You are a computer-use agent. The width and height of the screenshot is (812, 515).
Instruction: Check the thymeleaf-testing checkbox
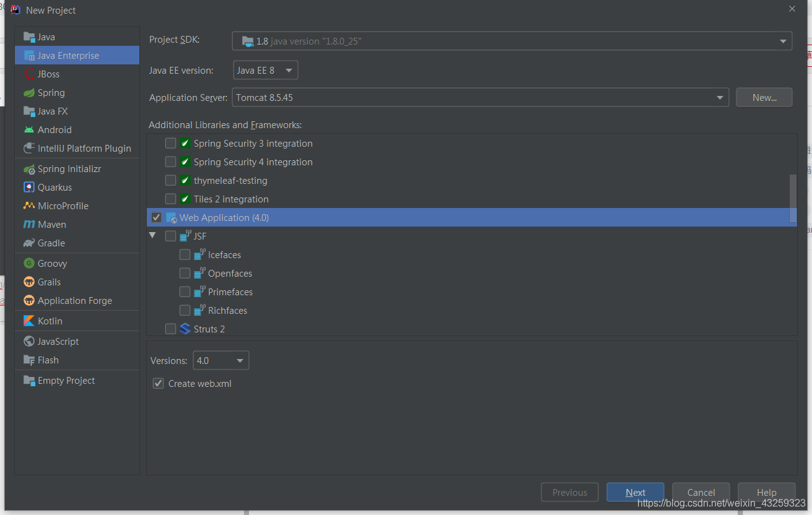(x=170, y=181)
